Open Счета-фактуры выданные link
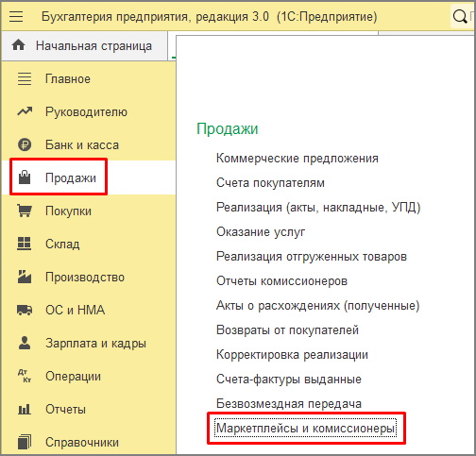The height and width of the screenshot is (456, 476). point(289,380)
